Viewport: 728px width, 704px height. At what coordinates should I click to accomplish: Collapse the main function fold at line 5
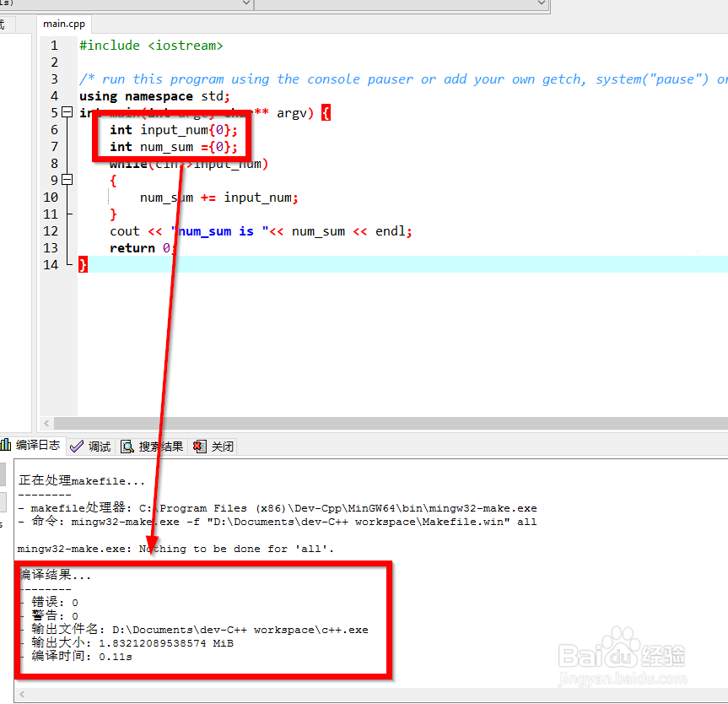tap(67, 111)
